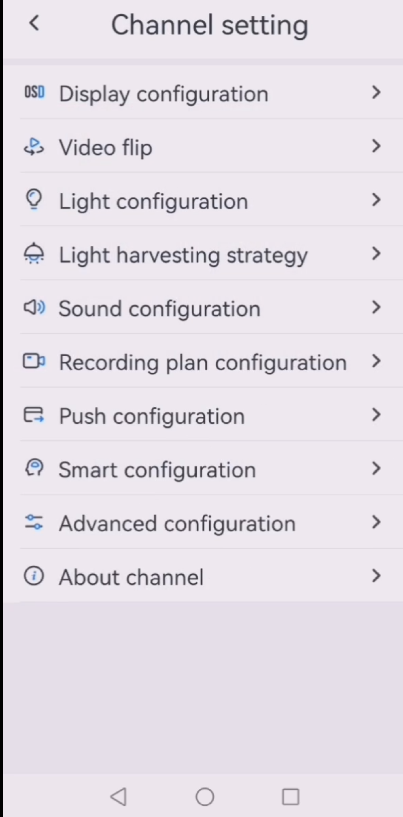Tap the Smart configuration head icon
Screen dimensions: 403x817
point(34,469)
